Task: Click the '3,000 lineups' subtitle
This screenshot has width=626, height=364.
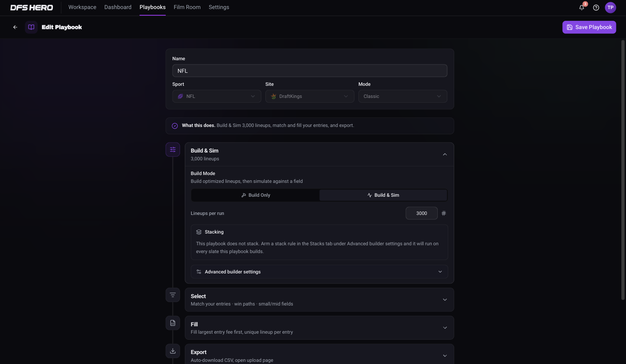Action: click(205, 159)
